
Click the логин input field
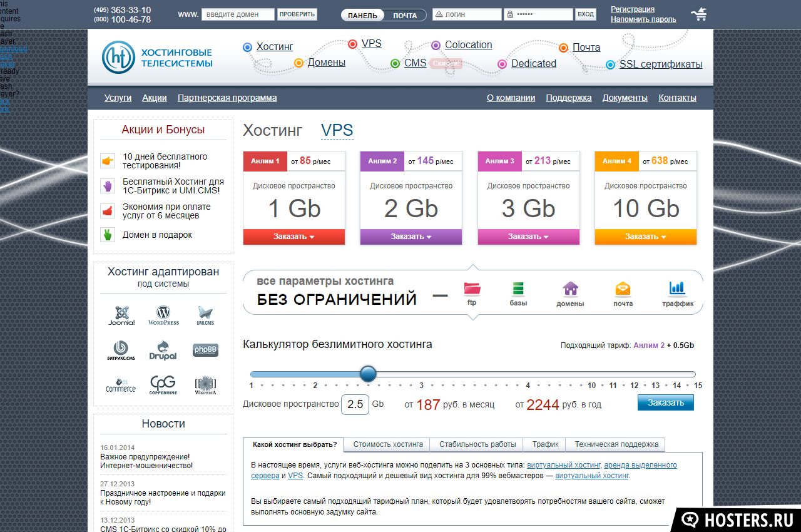(x=471, y=14)
